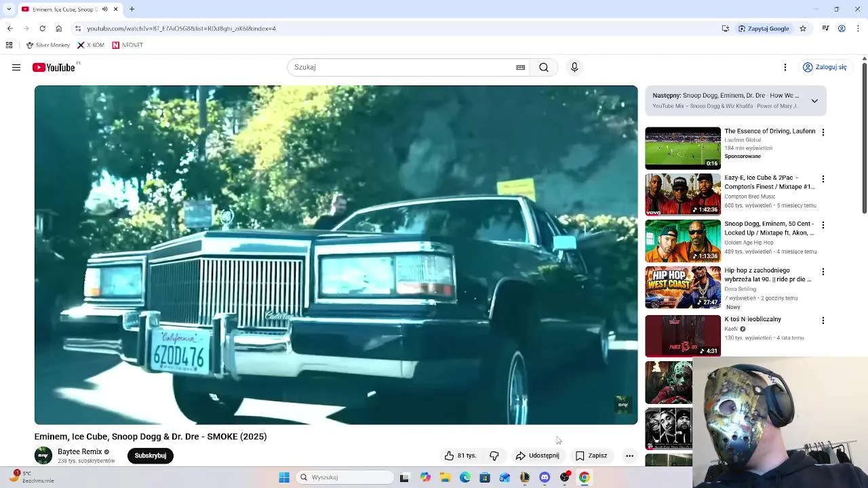The height and width of the screenshot is (488, 868).
Task: Save the video with the Zapisz button
Action: tap(591, 455)
